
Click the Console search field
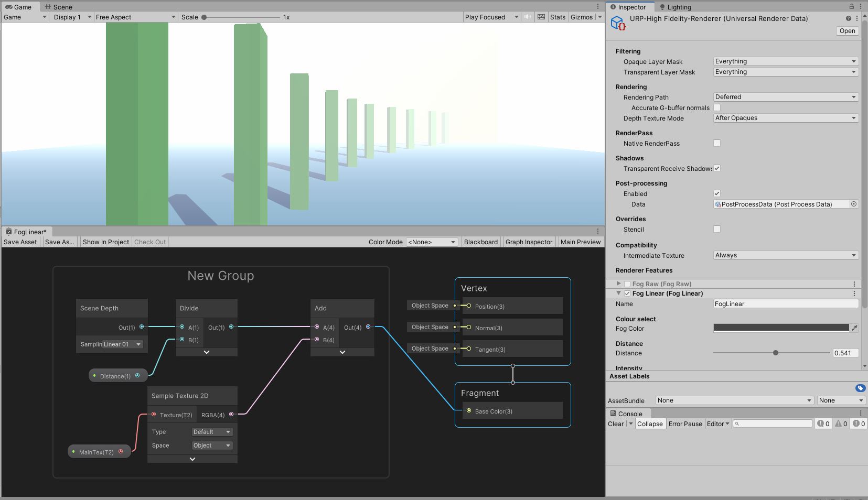click(772, 423)
